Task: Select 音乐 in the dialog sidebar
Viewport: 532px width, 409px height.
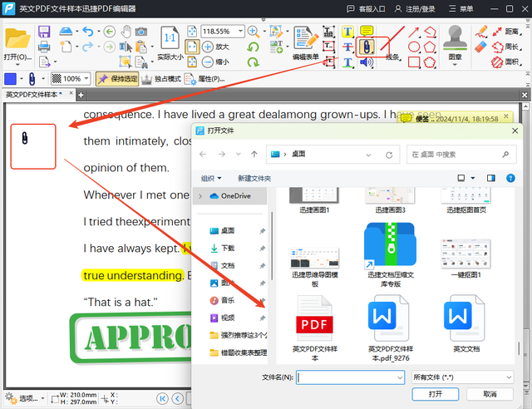Action: coord(228,300)
